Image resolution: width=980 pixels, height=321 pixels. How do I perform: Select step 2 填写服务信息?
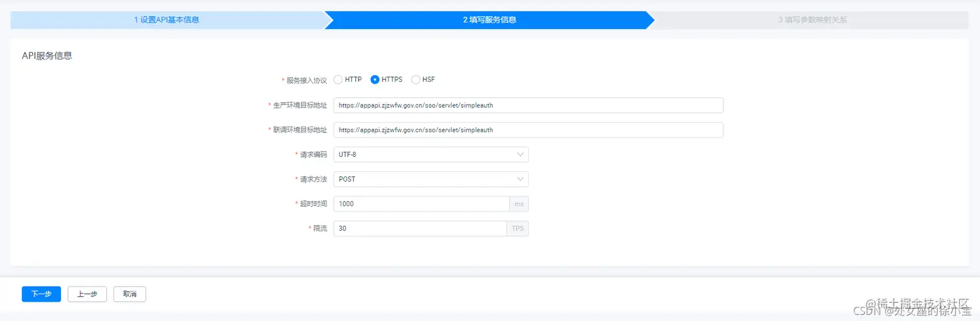(x=489, y=20)
